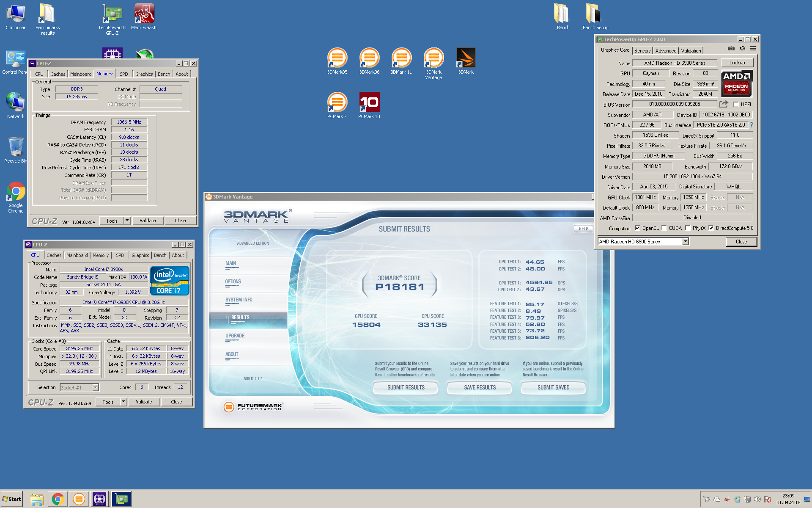812x508 pixels.
Task: Click the HELP button in 3DMark Vantage
Action: (583, 229)
